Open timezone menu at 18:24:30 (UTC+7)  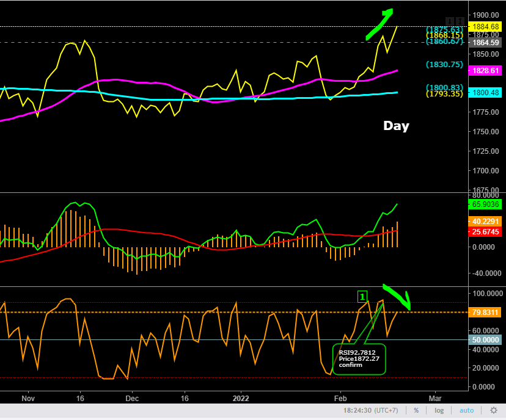(x=370, y=410)
